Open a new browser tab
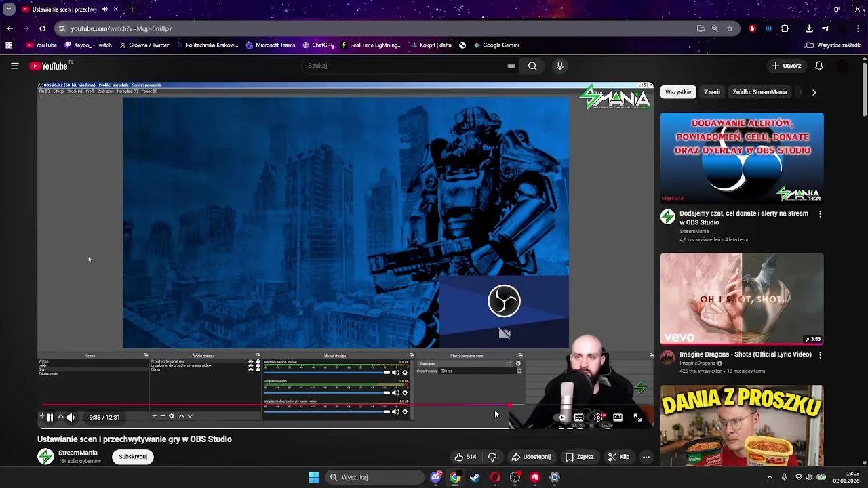Image resolution: width=868 pixels, height=488 pixels. [x=132, y=9]
